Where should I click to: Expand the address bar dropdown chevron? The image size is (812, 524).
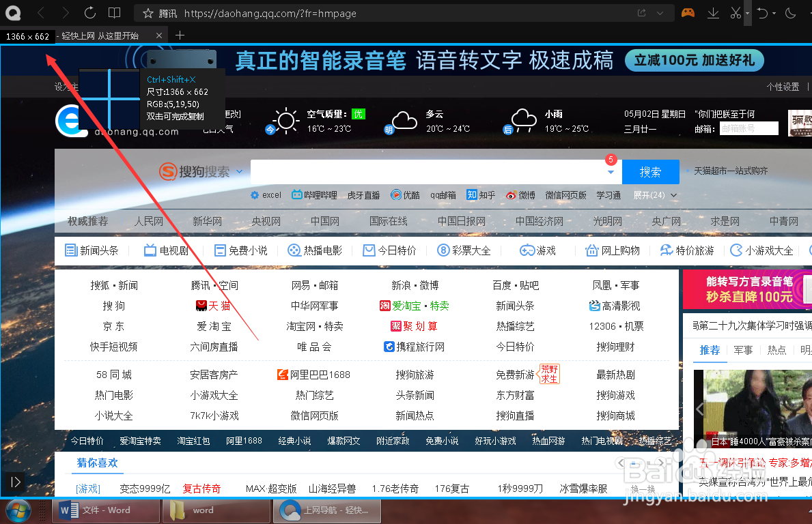coord(660,13)
